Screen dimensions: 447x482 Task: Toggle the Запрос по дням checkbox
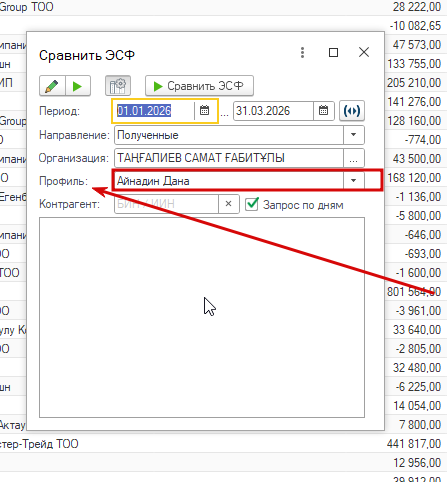coord(252,204)
